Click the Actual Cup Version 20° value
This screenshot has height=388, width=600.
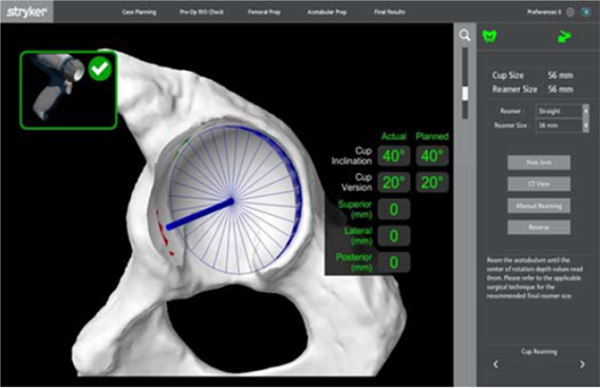pos(394,183)
